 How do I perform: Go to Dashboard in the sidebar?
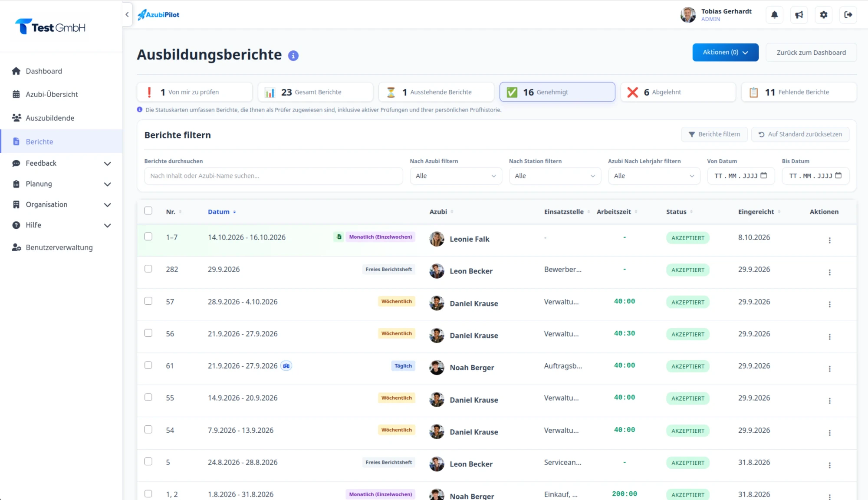click(x=61, y=71)
